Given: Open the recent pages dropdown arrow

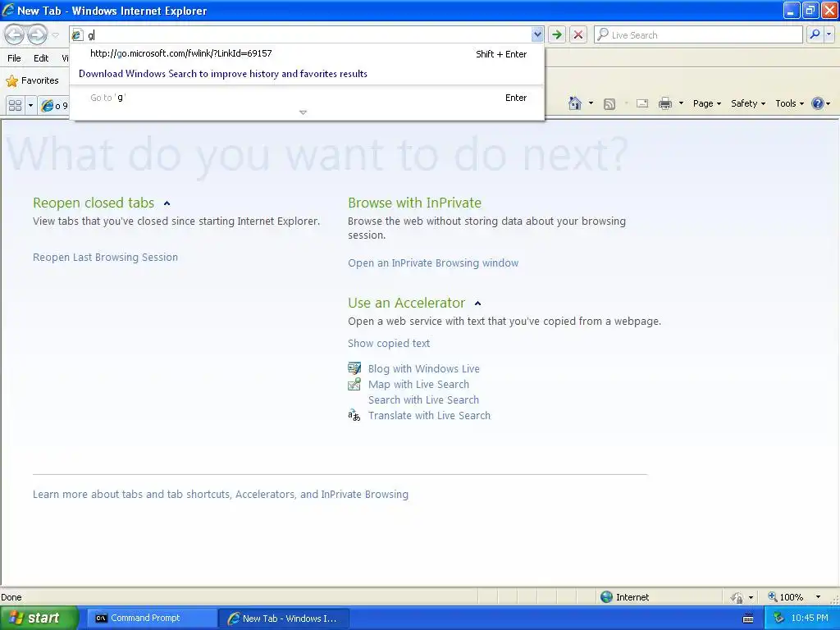Looking at the screenshot, I should coord(55,35).
